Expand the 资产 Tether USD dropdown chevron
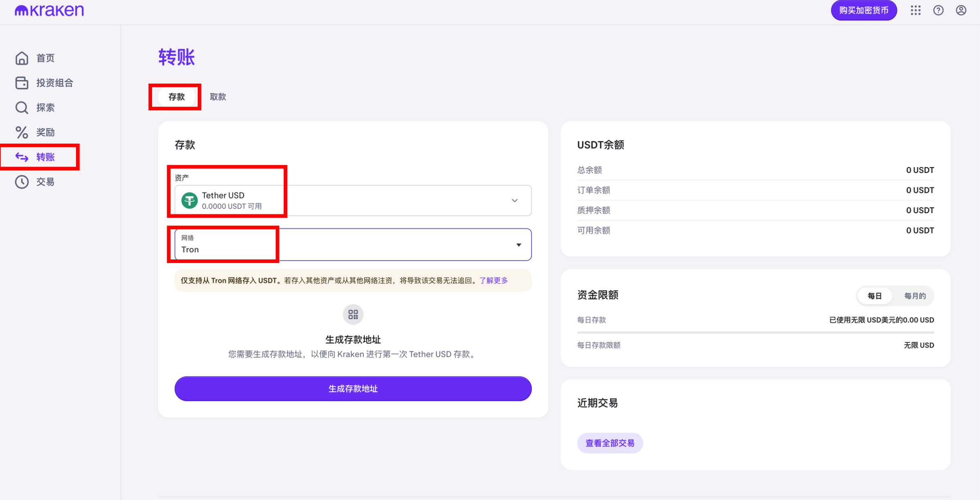The image size is (980, 500). click(515, 201)
